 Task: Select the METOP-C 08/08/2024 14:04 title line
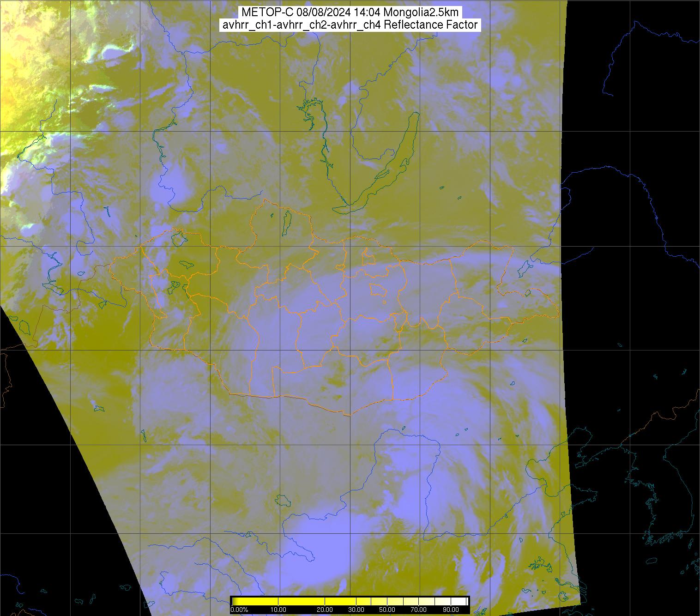(350, 12)
